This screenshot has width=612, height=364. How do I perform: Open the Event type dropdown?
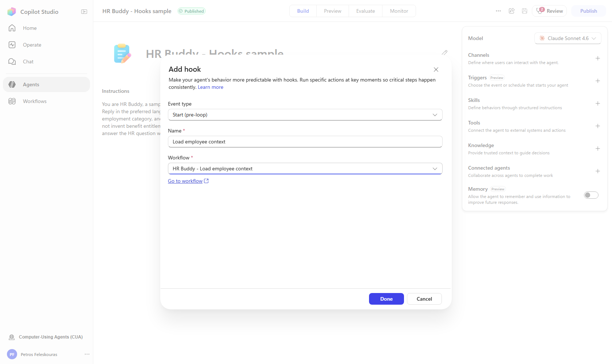click(305, 115)
